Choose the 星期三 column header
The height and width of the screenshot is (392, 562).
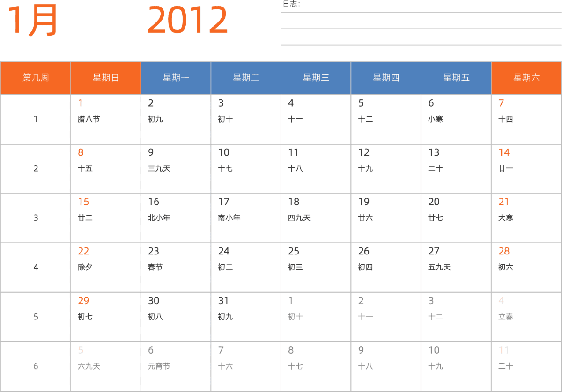(x=316, y=78)
